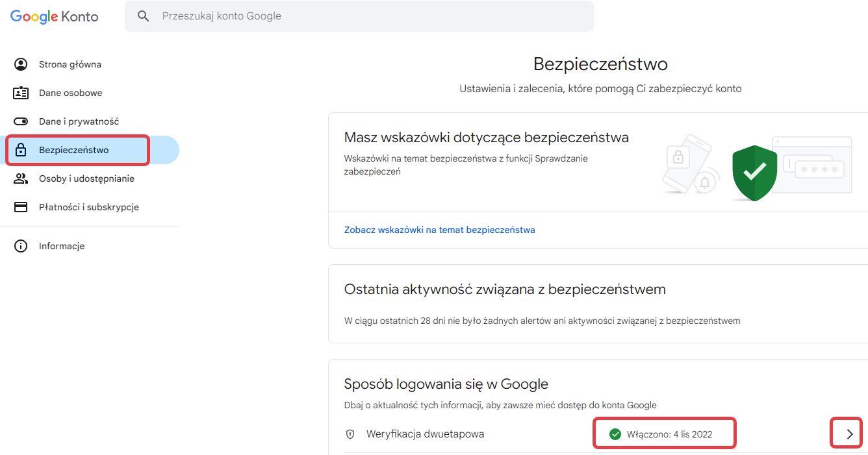
Task: Focus the Przeszukaj konto Google search field
Action: [x=359, y=16]
